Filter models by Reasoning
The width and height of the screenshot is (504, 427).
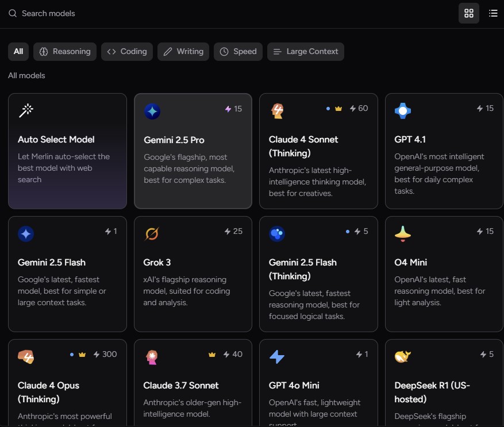(x=65, y=51)
